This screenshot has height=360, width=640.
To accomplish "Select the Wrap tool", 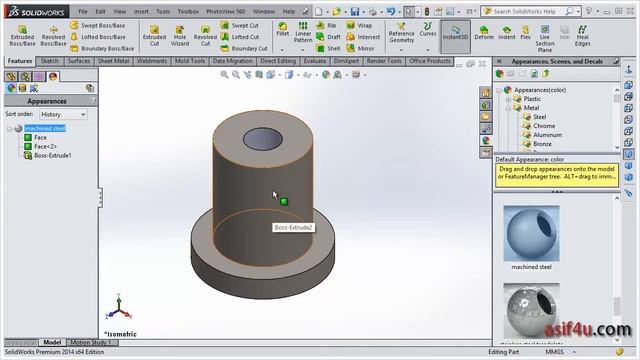I will tap(359, 25).
